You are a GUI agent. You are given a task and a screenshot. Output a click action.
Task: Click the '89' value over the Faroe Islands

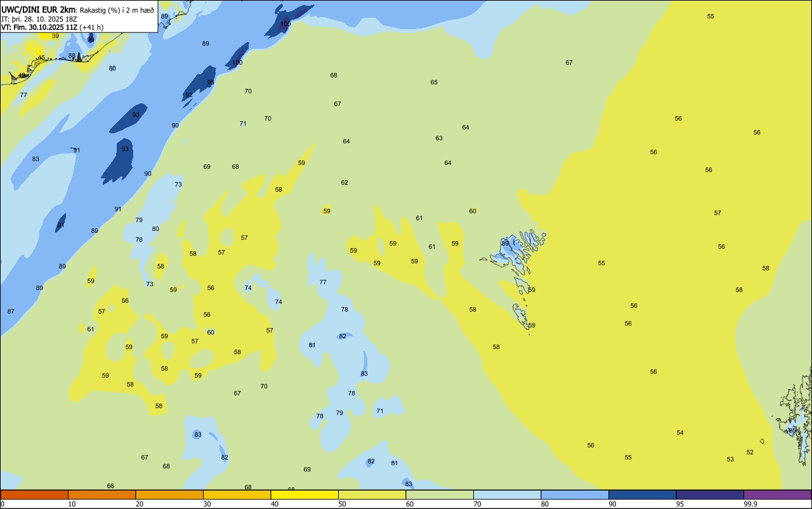(x=505, y=244)
